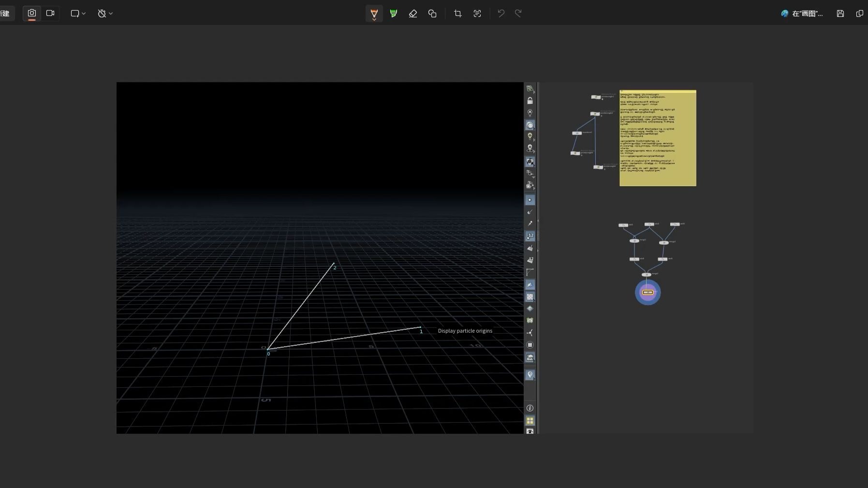Image resolution: width=868 pixels, height=488 pixels.
Task: Switch to the camera snip mode
Action: tap(32, 14)
